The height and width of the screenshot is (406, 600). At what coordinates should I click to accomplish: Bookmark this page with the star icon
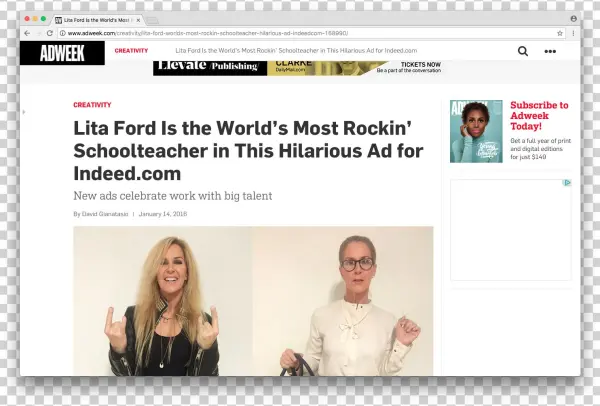click(560, 33)
